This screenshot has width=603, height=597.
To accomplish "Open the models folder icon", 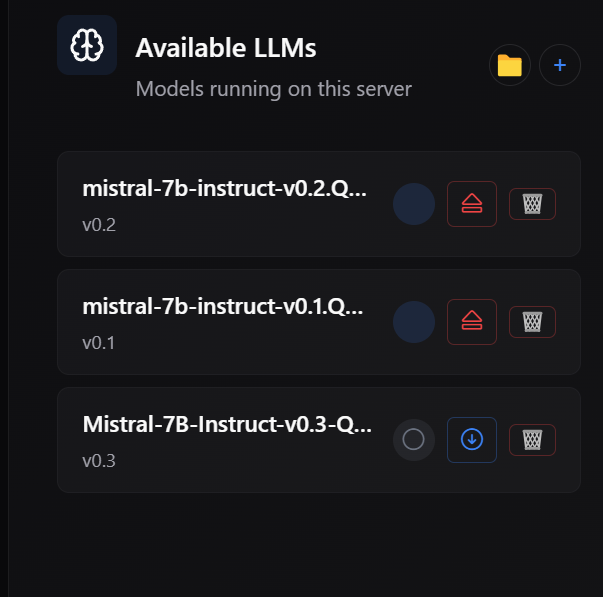I will tap(510, 65).
